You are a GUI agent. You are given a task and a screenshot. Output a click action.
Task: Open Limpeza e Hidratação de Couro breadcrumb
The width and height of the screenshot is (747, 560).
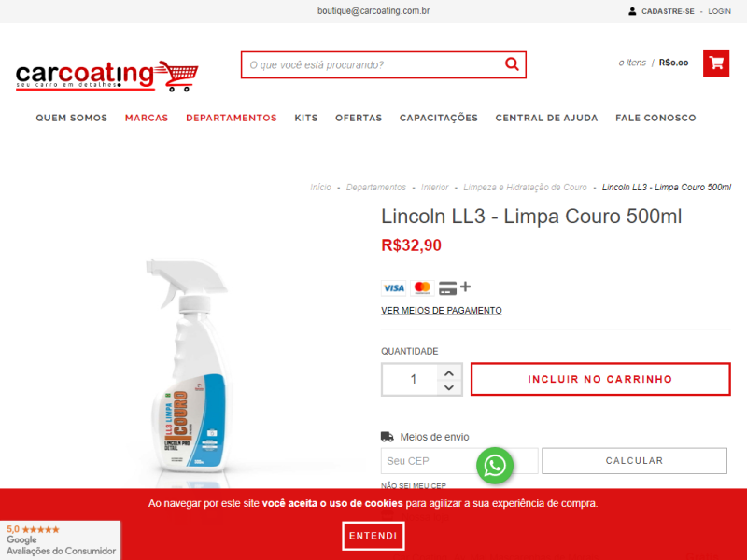[x=525, y=188]
